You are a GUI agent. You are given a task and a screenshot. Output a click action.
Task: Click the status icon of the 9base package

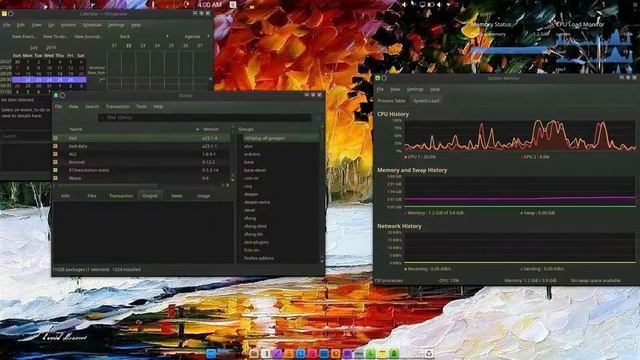[x=56, y=178]
